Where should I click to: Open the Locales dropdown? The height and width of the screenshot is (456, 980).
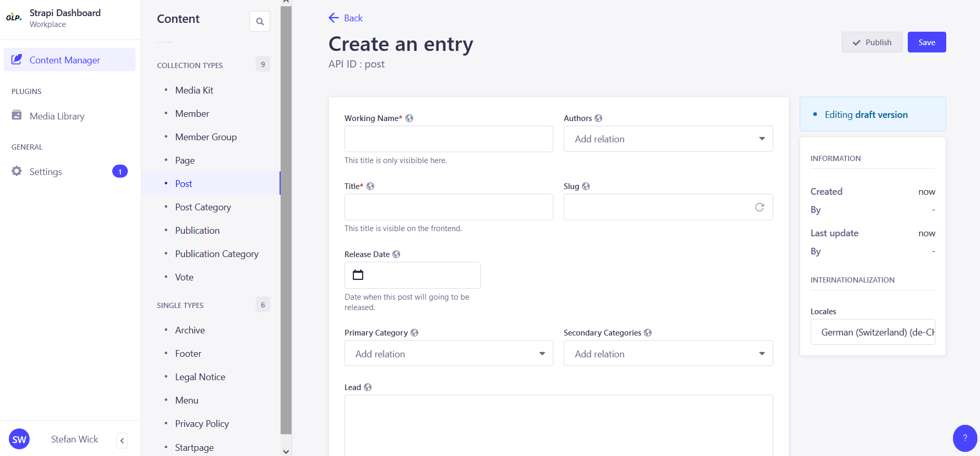pos(872,332)
